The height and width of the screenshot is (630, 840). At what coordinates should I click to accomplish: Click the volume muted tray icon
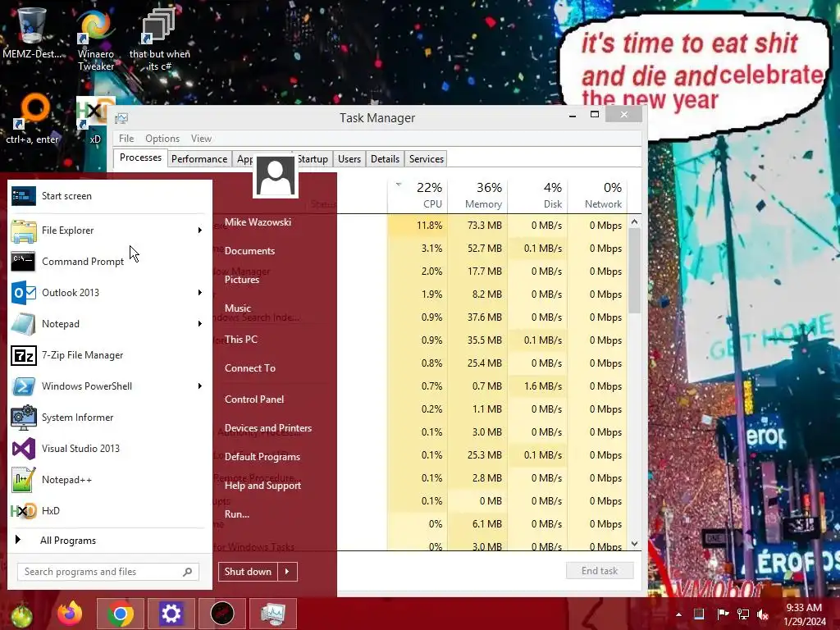[x=763, y=614]
